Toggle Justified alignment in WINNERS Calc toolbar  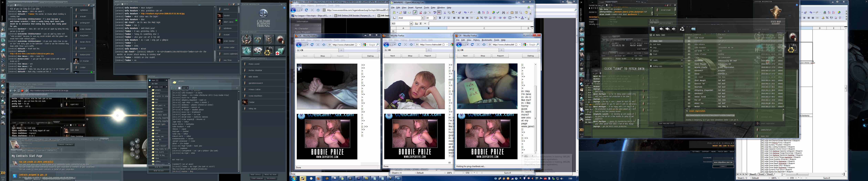click(x=468, y=18)
